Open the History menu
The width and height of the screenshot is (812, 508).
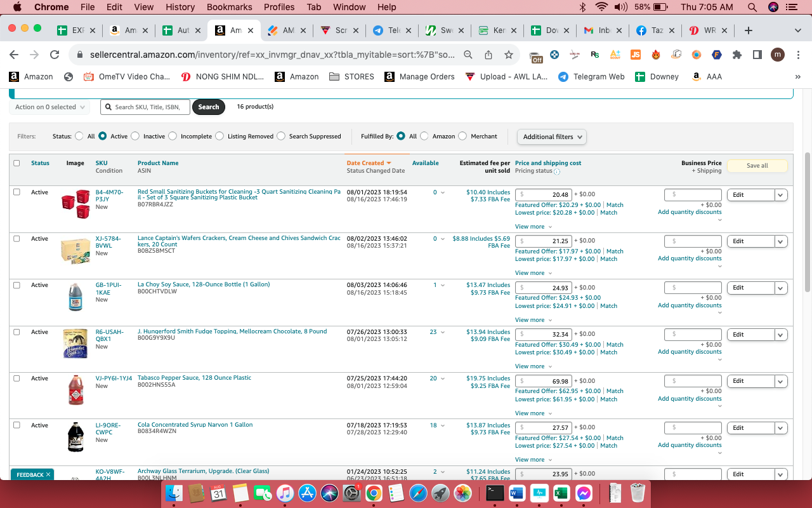(x=180, y=7)
